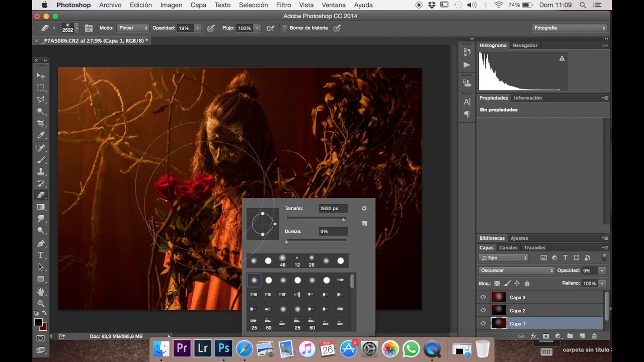The height and width of the screenshot is (362, 644).
Task: Select the Smudge tool
Action: (x=41, y=219)
